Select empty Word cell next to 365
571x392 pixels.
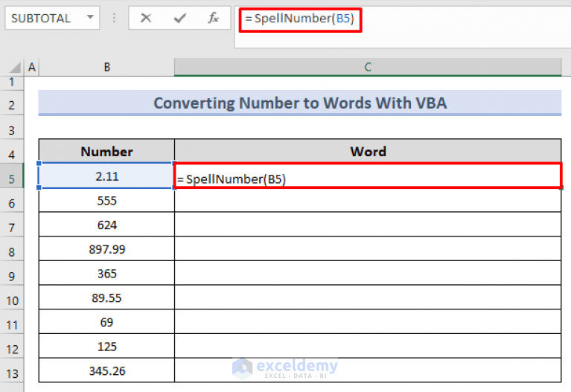coord(368,273)
